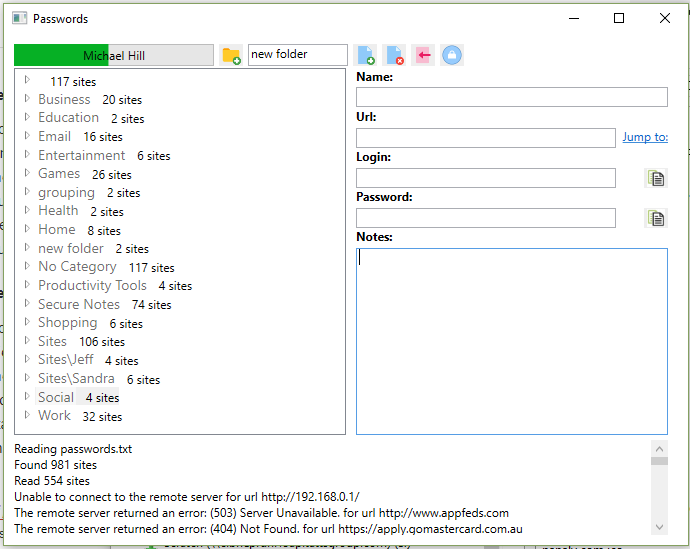This screenshot has width=690, height=549.
Task: Expand the Shopping folder
Action: (27, 322)
